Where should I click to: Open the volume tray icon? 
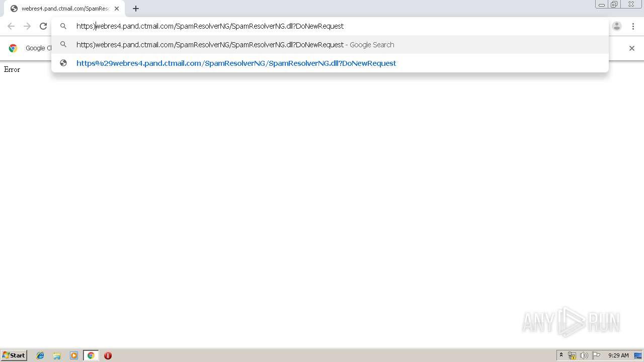pos(584,355)
